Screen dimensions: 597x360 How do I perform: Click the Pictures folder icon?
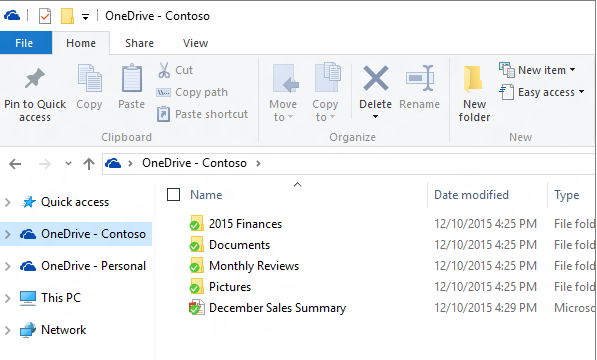pyautogui.click(x=196, y=286)
